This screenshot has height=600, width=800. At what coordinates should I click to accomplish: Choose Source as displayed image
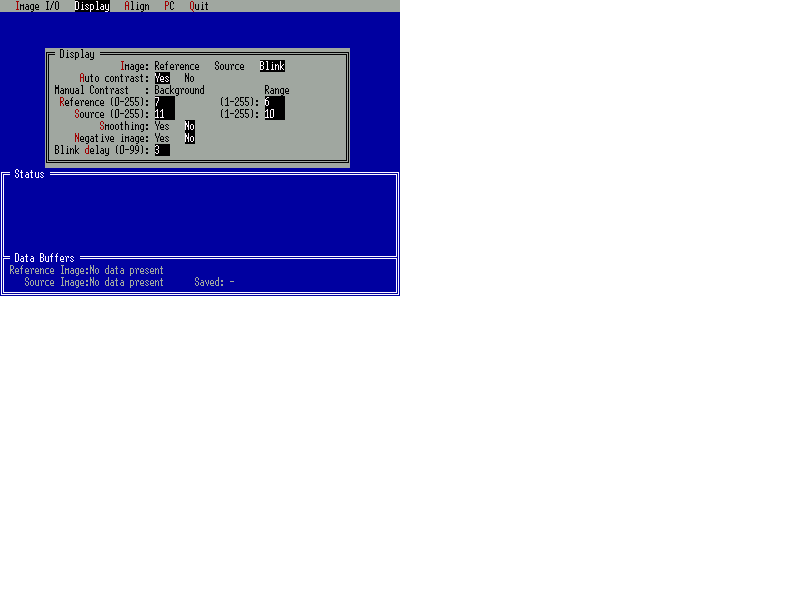[x=229, y=66]
